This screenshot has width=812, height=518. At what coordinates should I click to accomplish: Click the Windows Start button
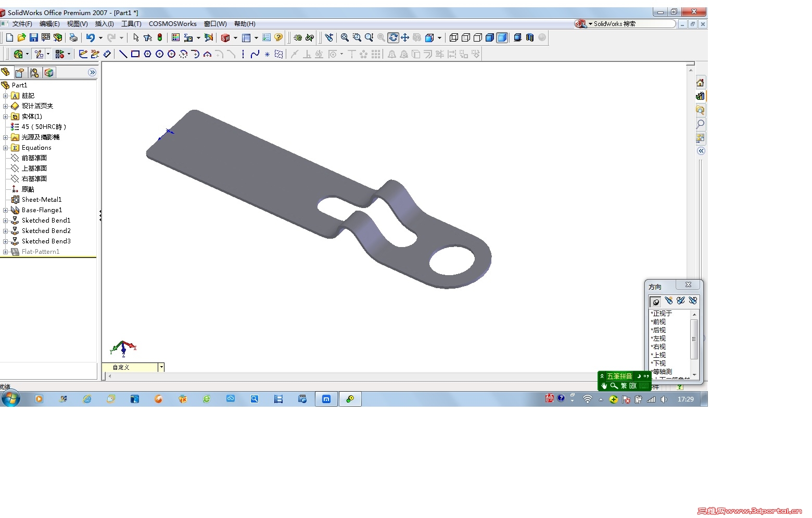pos(10,399)
